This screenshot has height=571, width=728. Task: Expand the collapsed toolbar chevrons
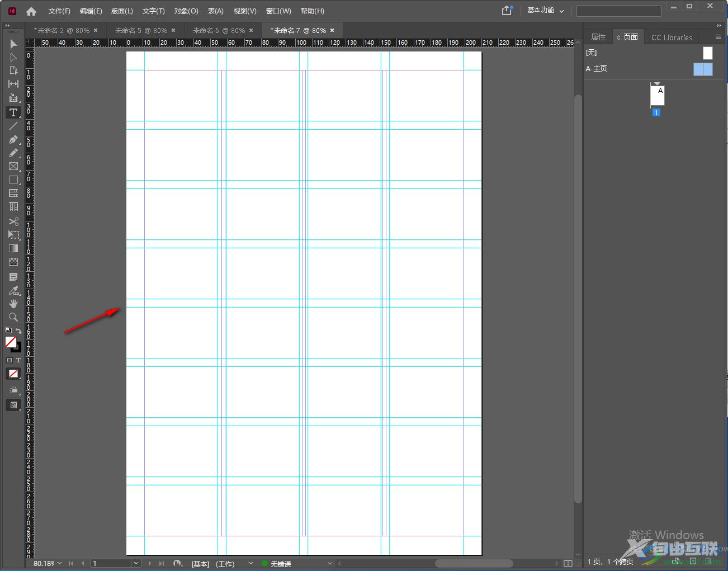[7, 25]
